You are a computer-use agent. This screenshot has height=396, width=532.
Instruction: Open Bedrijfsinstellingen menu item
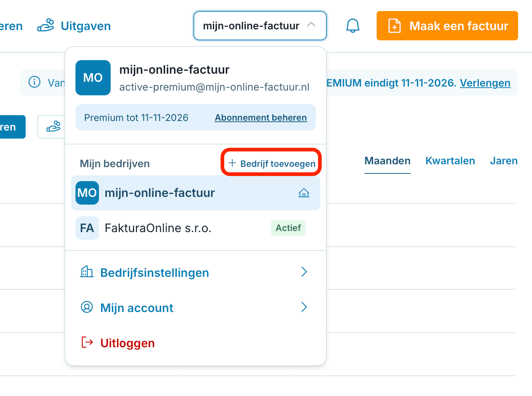click(196, 272)
